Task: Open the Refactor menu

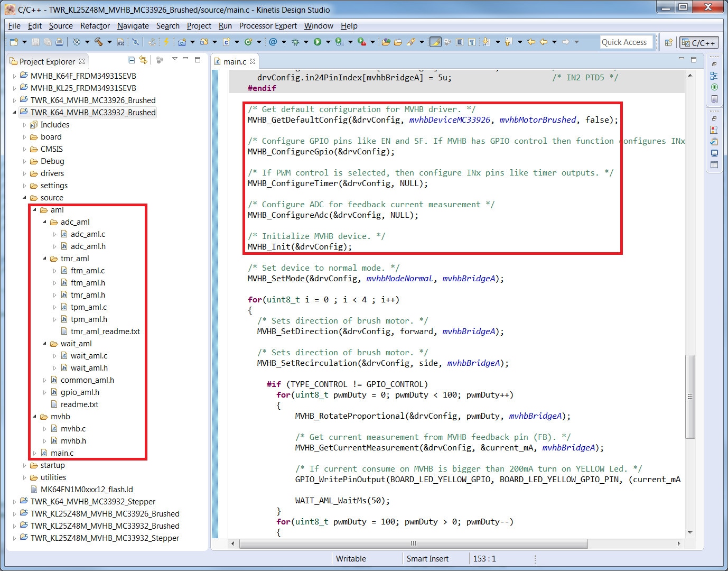Action: pos(95,25)
